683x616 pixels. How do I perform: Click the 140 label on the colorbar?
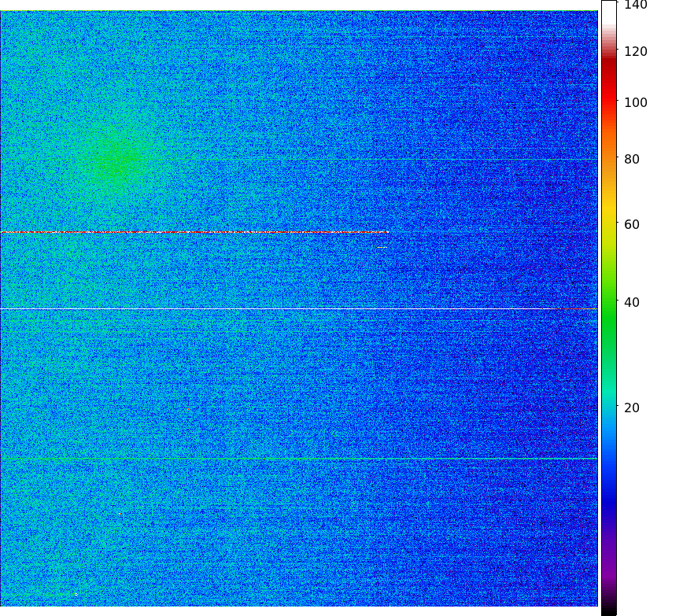tap(635, 6)
